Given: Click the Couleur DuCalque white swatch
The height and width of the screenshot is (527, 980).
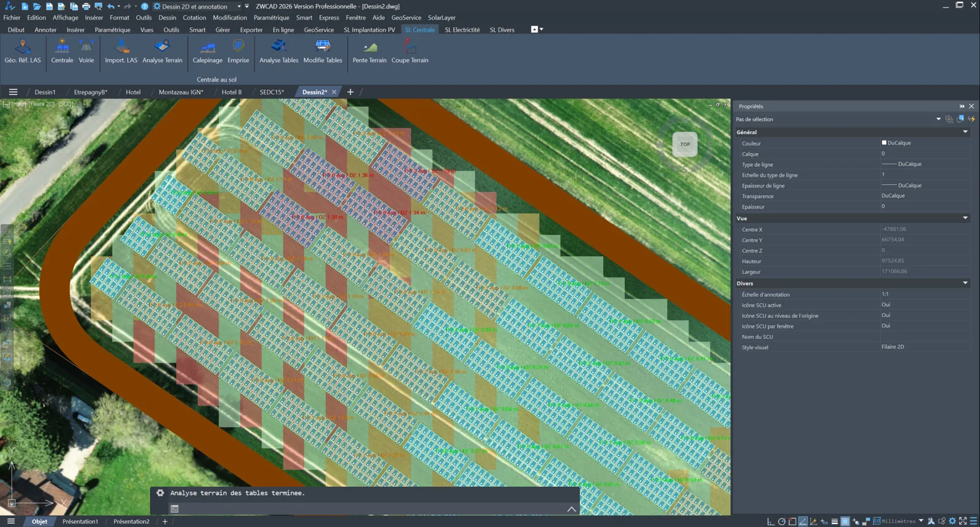Looking at the screenshot, I should click(x=884, y=143).
